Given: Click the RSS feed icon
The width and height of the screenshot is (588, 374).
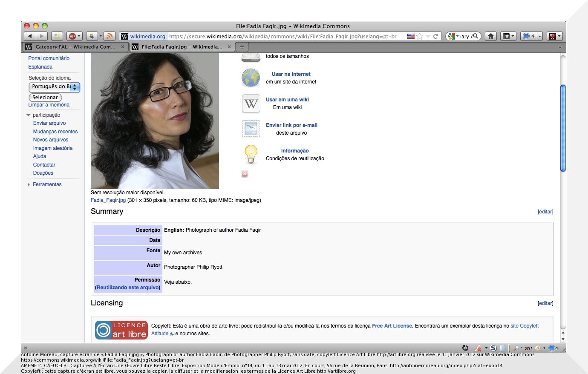Looking at the screenshot, I should [x=110, y=36].
